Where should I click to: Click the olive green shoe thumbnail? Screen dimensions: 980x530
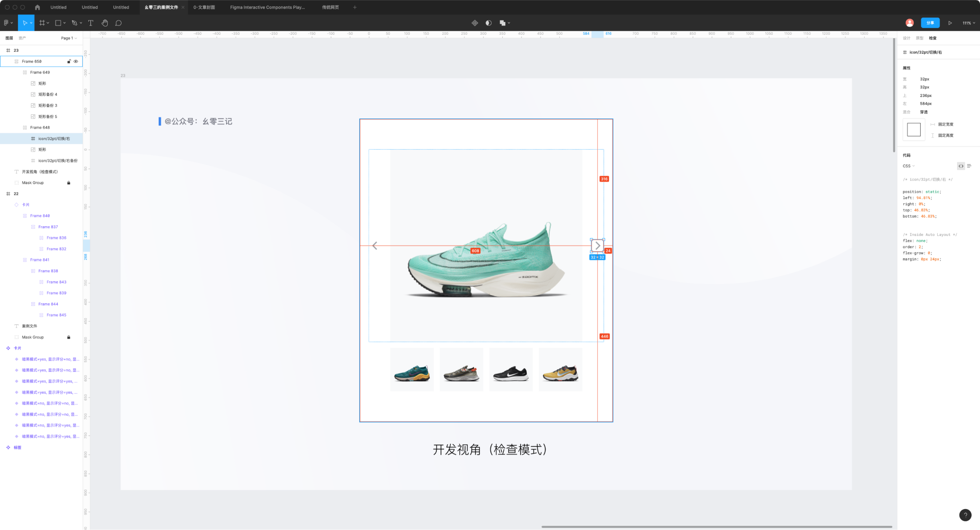pos(461,370)
